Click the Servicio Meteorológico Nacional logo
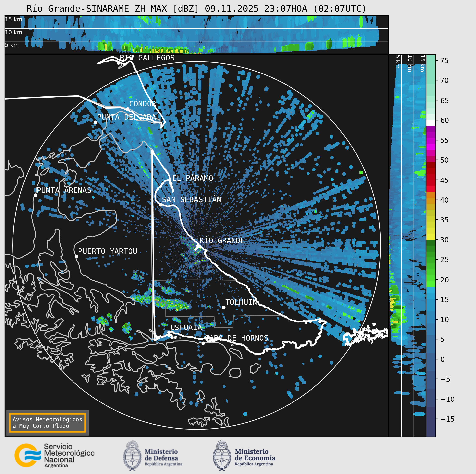The width and height of the screenshot is (476, 474). click(54, 456)
